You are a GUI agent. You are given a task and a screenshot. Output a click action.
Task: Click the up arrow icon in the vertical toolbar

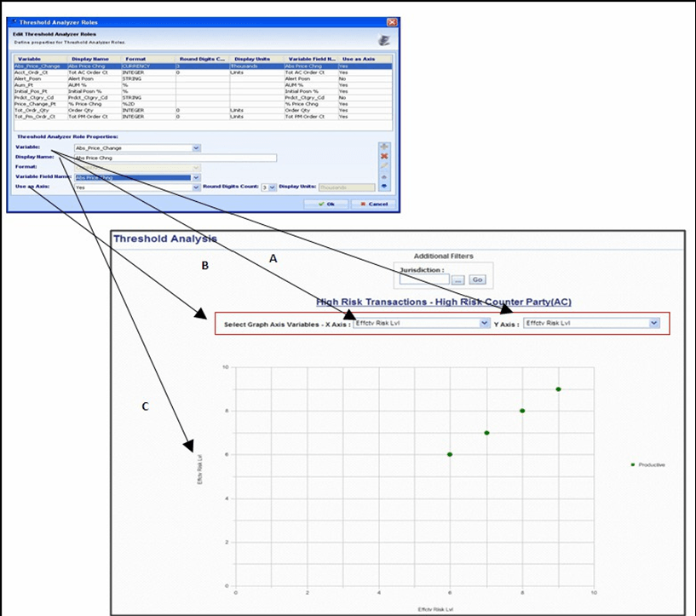[x=383, y=176]
